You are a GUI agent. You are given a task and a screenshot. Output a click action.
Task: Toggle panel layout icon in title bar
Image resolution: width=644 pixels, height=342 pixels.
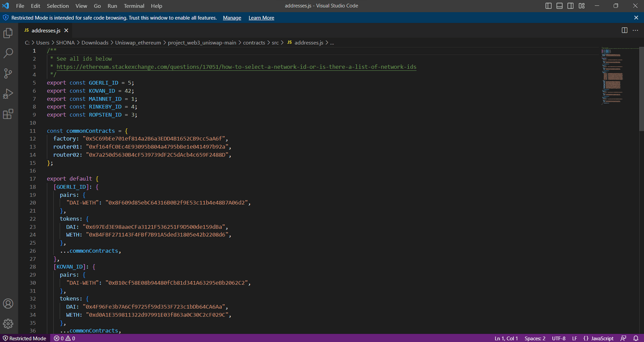(559, 6)
